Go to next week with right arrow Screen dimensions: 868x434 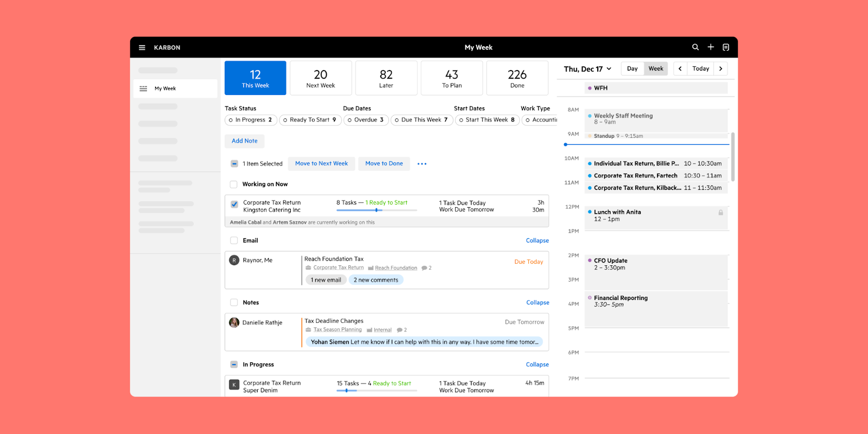(x=721, y=69)
